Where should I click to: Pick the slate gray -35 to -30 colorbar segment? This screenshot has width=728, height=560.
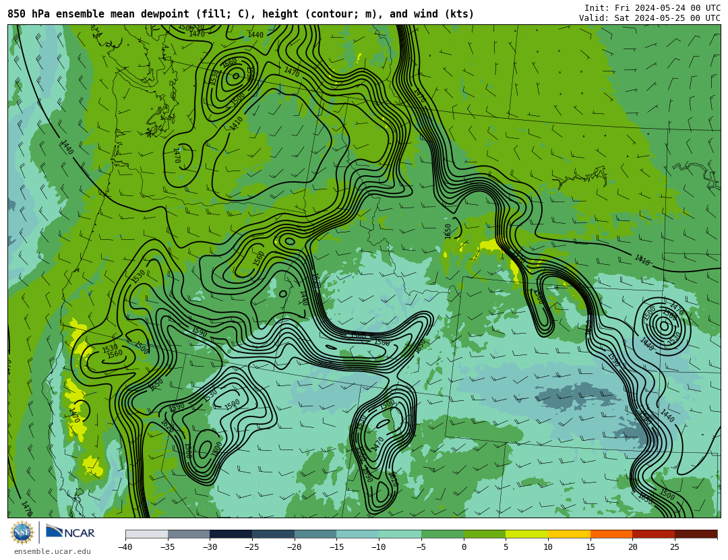point(189,534)
